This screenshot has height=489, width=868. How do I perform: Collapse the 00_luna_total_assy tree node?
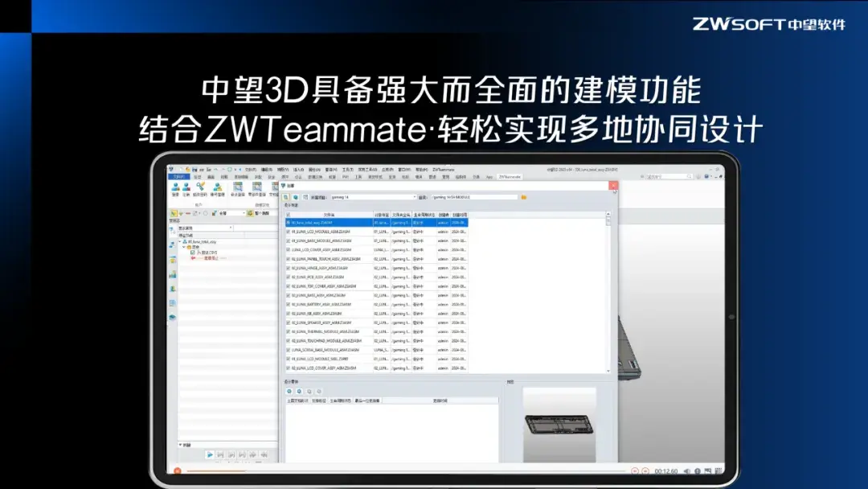point(181,242)
